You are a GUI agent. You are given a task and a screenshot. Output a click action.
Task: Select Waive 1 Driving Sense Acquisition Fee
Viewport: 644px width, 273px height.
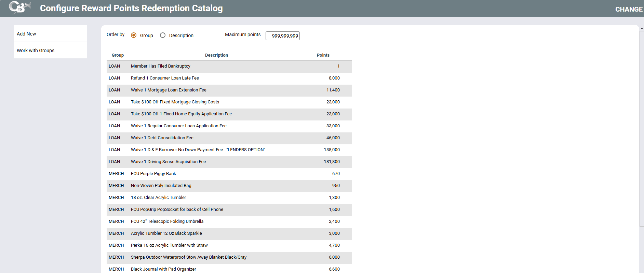coord(168,162)
